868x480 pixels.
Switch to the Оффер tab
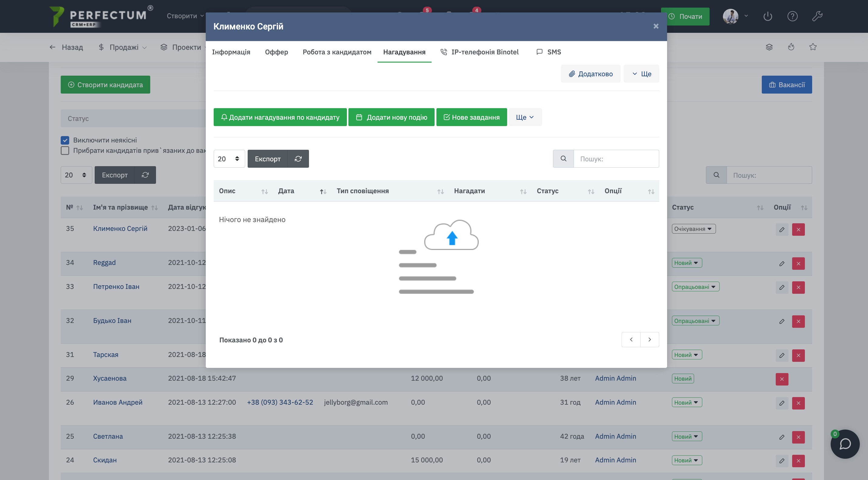[276, 52]
